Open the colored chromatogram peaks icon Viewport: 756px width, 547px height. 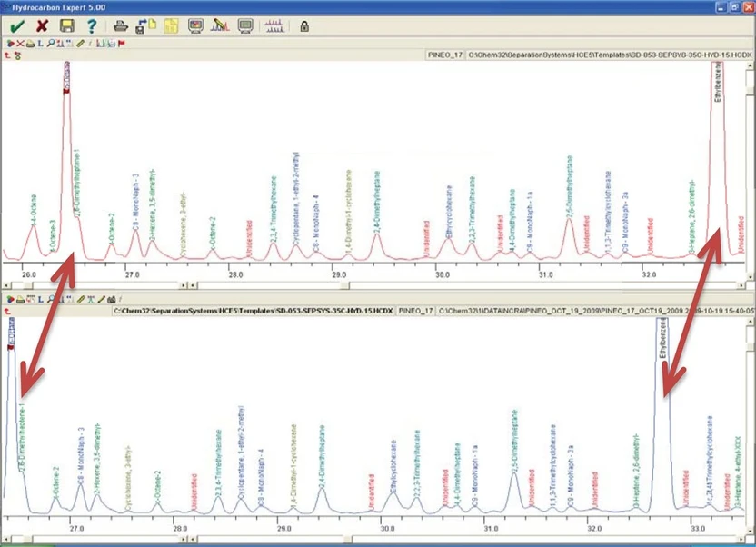220,25
